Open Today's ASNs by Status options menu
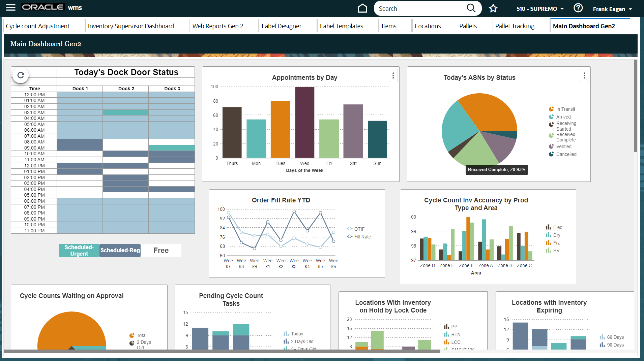The height and width of the screenshot is (361, 644). pos(584,75)
